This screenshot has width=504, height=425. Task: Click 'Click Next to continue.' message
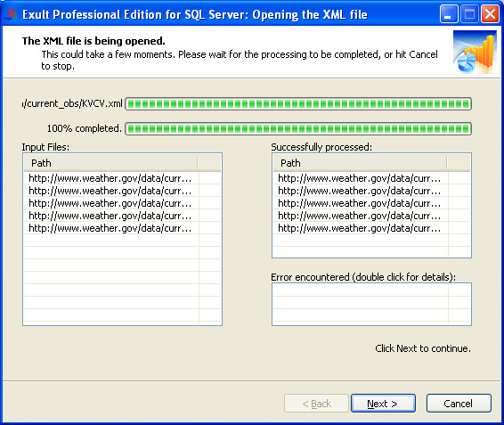[x=423, y=348]
